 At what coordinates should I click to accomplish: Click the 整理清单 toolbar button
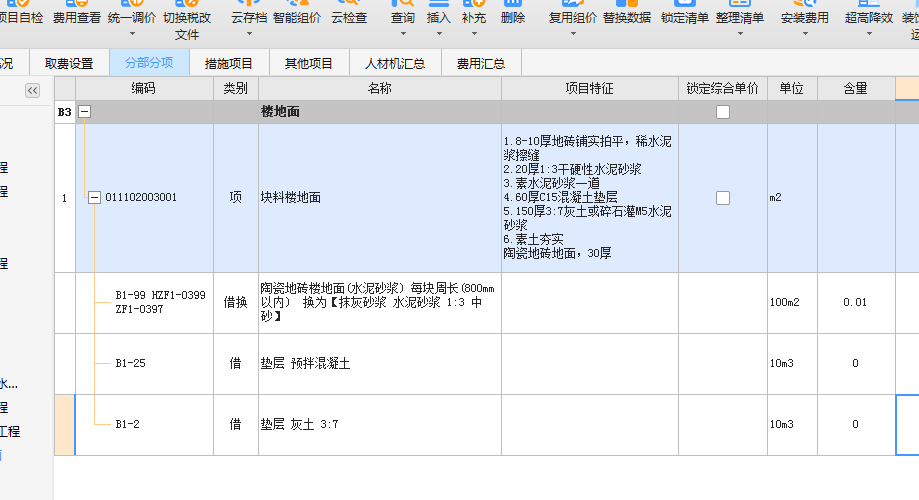(x=740, y=13)
